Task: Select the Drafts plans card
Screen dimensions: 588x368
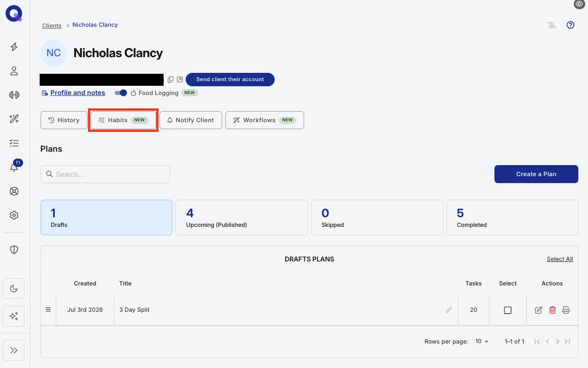Action: tap(106, 217)
